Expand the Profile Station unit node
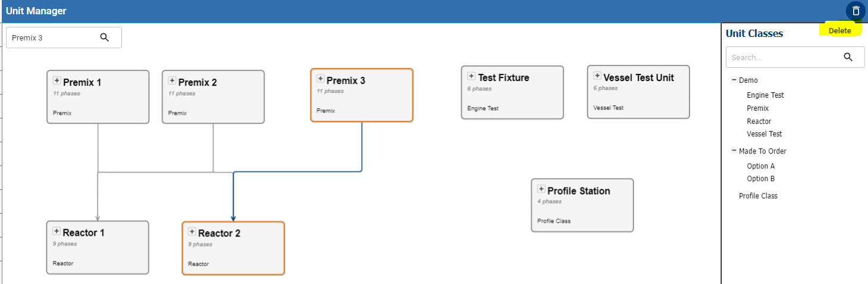The width and height of the screenshot is (868, 284). click(x=541, y=189)
